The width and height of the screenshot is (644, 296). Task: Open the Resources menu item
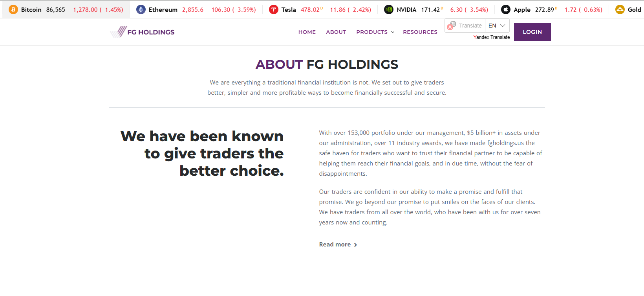(420, 32)
